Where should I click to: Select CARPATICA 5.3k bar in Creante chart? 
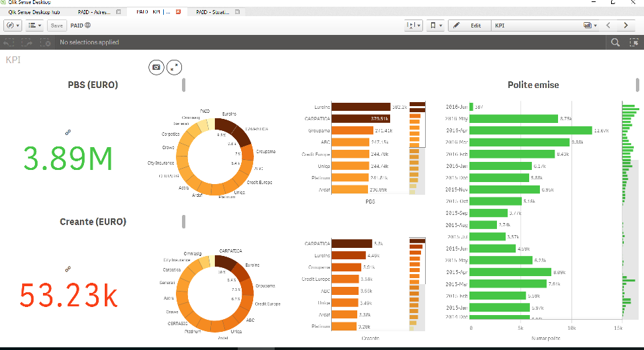tap(352, 244)
